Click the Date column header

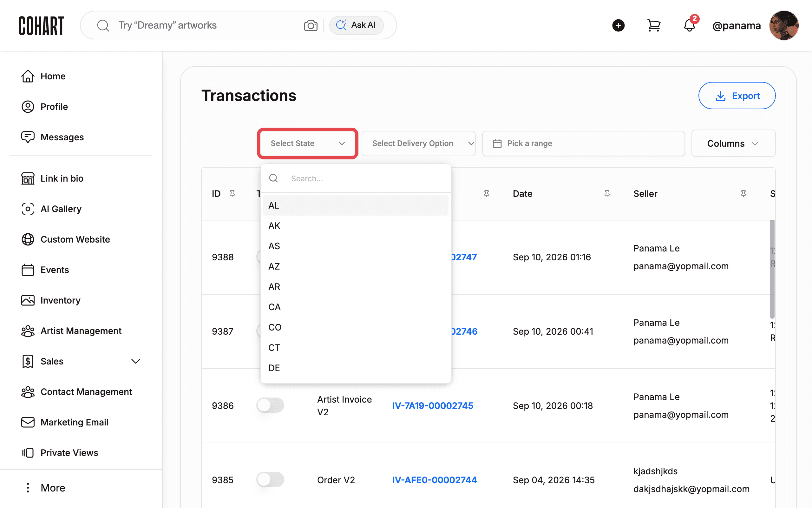[522, 194]
